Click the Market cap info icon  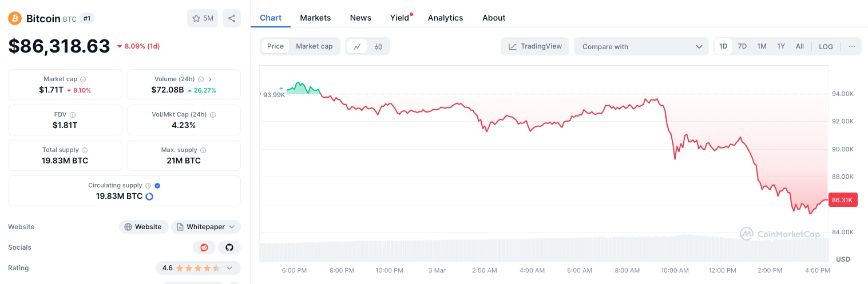(x=83, y=79)
